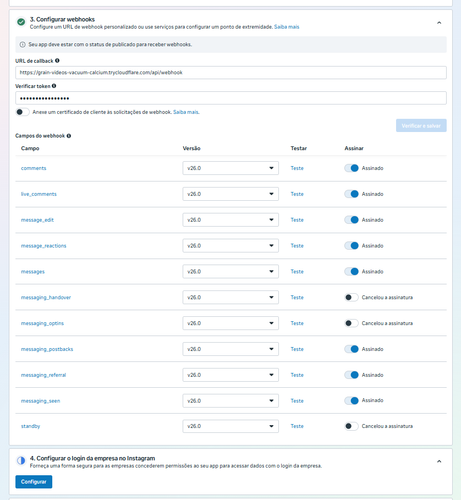Screen dimensions: 461x500
Task: Click the Configurar button
Action: tap(34, 482)
